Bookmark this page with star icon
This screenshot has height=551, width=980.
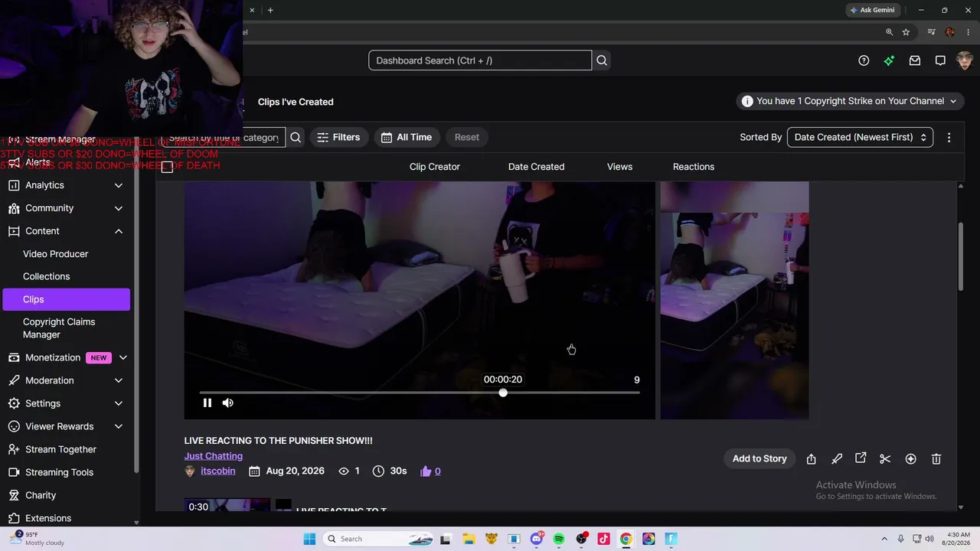pyautogui.click(x=906, y=32)
